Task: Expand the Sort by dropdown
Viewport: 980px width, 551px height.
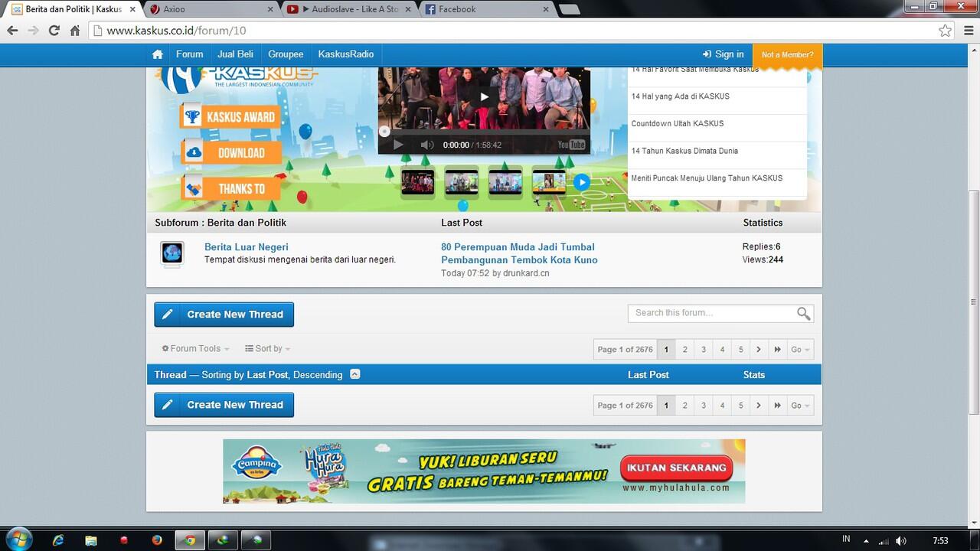Action: [x=267, y=349]
